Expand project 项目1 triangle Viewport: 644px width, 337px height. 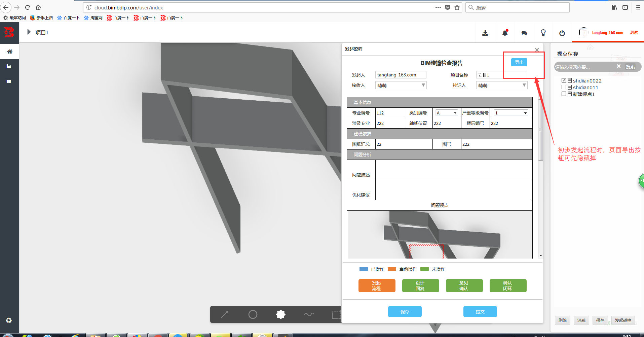click(x=29, y=32)
